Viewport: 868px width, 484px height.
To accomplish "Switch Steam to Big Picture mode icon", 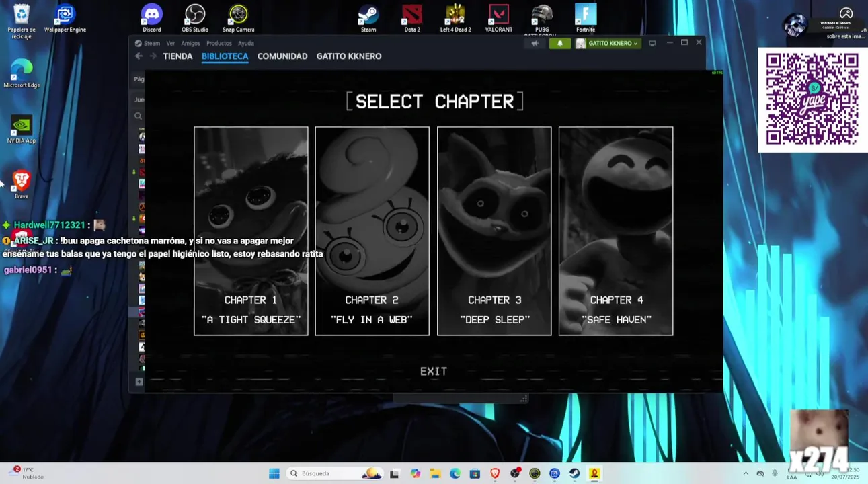I will pyautogui.click(x=652, y=43).
